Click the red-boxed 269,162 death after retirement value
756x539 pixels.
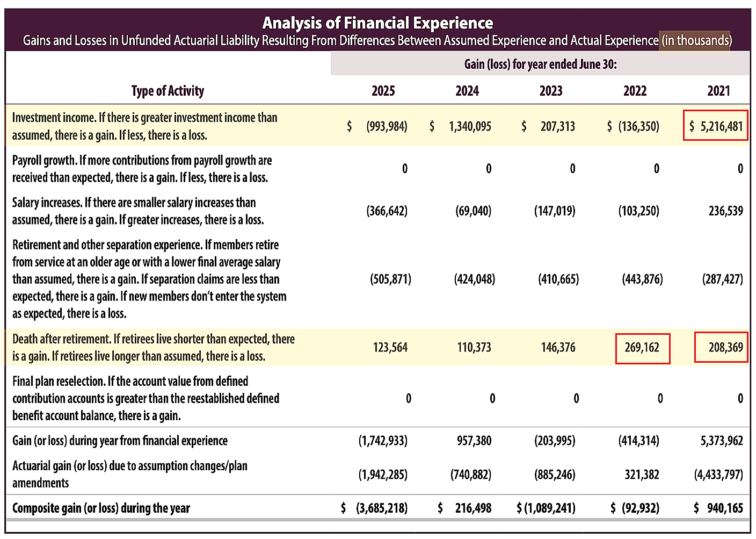point(643,348)
